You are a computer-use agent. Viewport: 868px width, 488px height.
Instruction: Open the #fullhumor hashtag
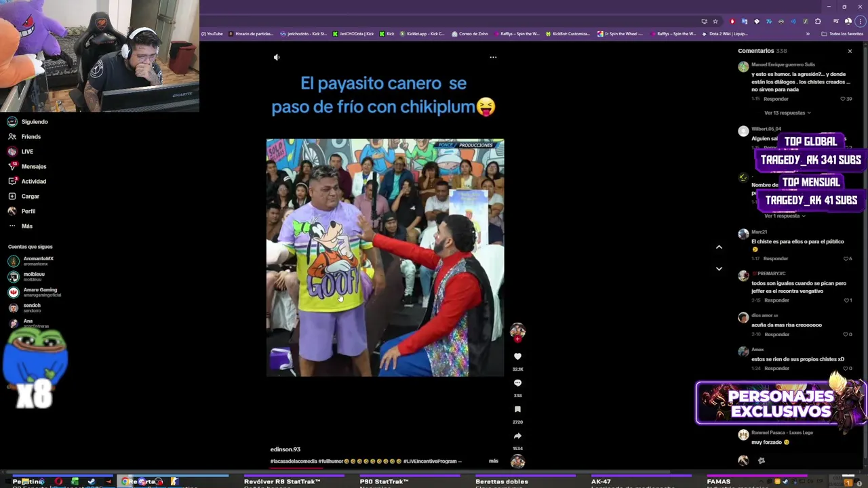pyautogui.click(x=331, y=462)
